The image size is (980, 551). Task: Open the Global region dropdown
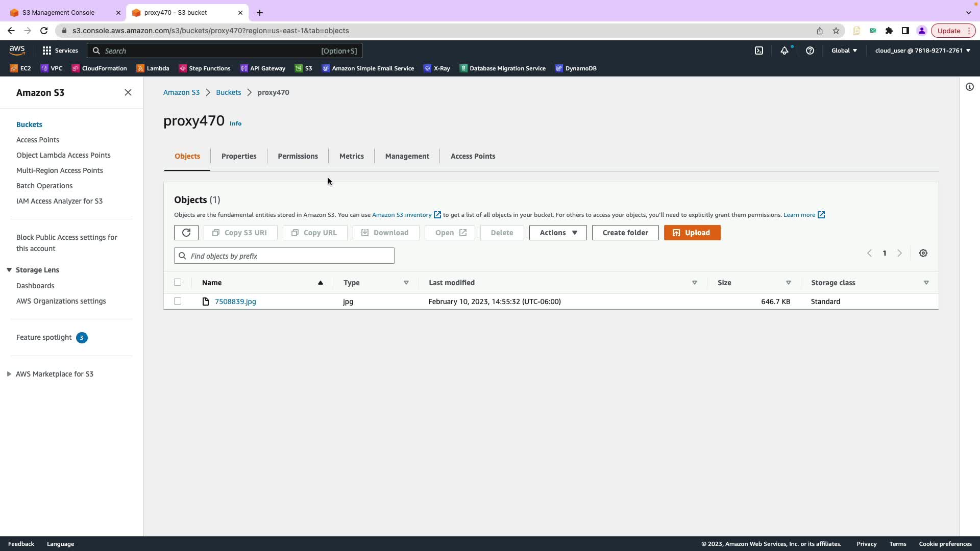[844, 51]
